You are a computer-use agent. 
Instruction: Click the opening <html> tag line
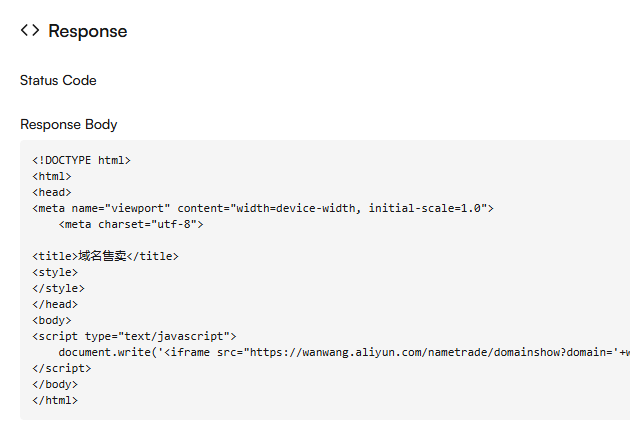point(52,176)
